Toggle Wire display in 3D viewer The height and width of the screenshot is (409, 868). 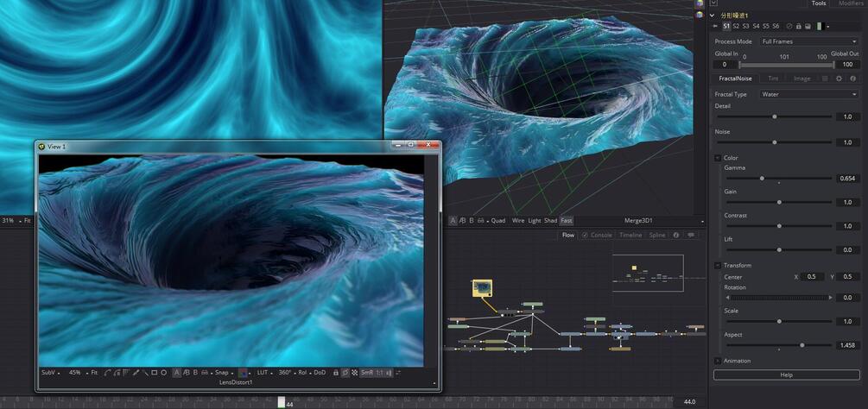pyautogui.click(x=518, y=221)
